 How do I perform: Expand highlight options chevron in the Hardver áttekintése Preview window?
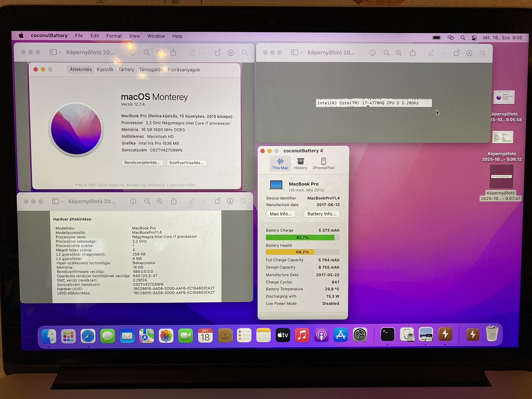point(205,201)
